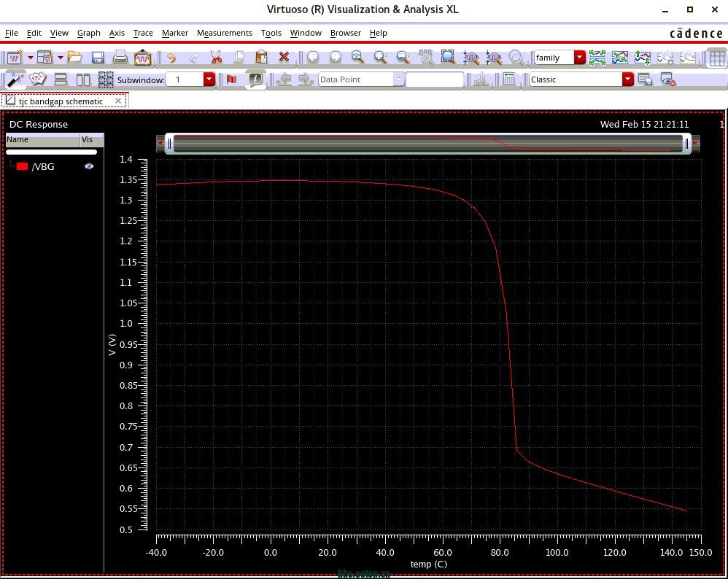Open the Edit menu
This screenshot has height=582, width=728.
point(34,33)
